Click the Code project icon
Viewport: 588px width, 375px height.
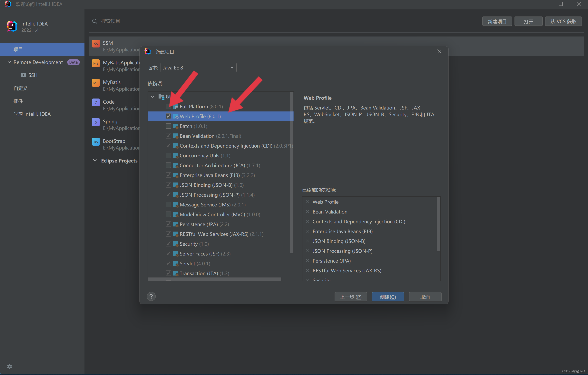(x=96, y=102)
